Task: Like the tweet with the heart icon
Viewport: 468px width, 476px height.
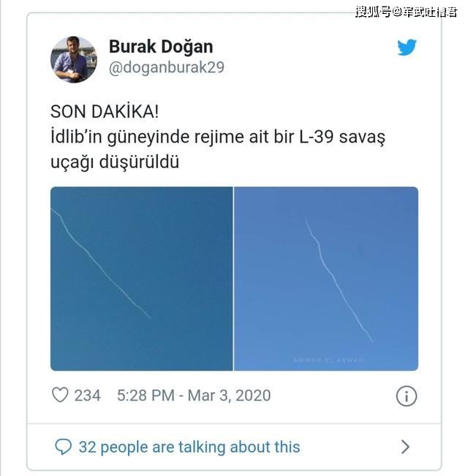Action: (60, 395)
